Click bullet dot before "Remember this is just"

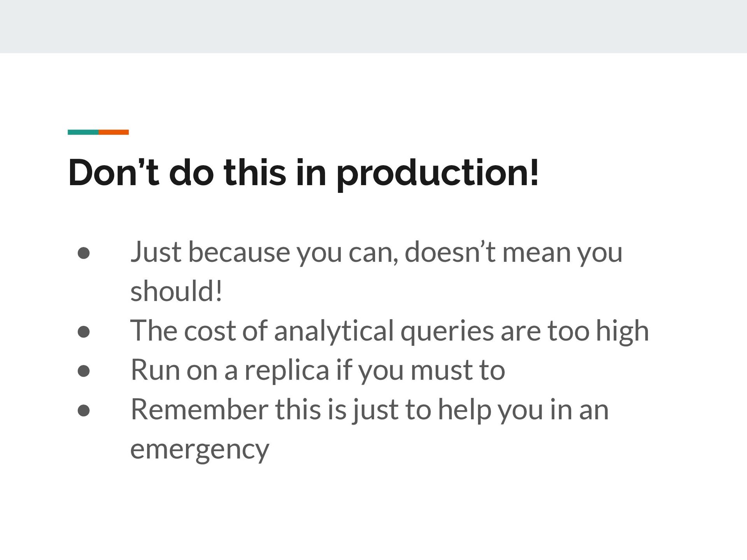tap(84, 410)
